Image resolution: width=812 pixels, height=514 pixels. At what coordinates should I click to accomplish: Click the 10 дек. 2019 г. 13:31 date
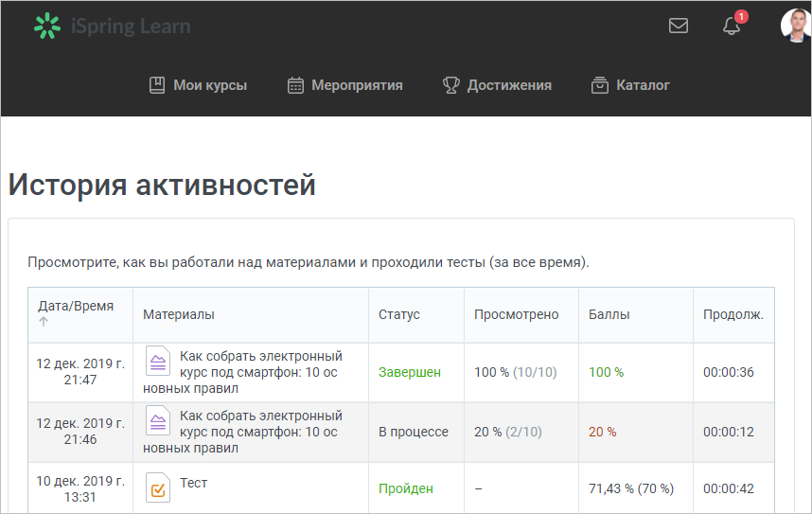tap(80, 488)
